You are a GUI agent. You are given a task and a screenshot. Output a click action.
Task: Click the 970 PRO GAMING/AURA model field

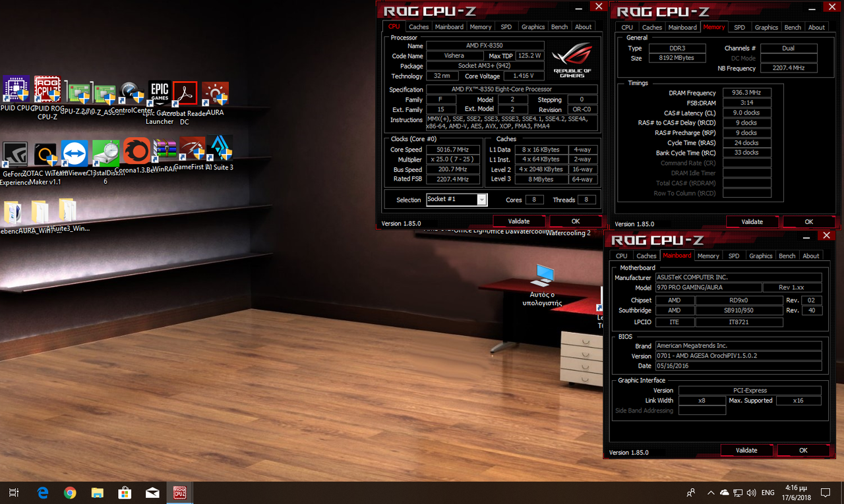pos(708,287)
